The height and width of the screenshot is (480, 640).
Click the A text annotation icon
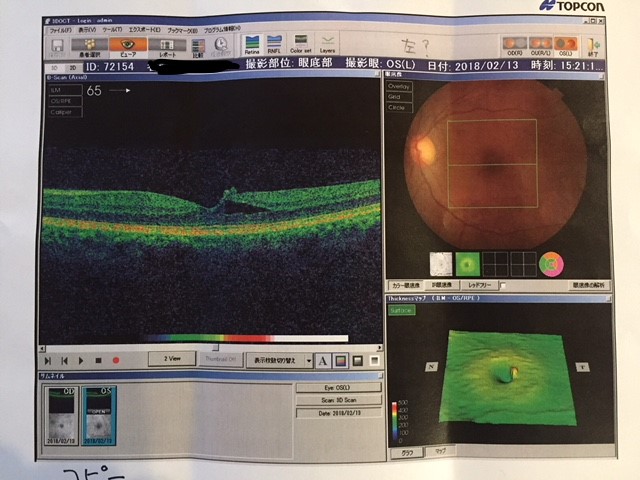323,361
